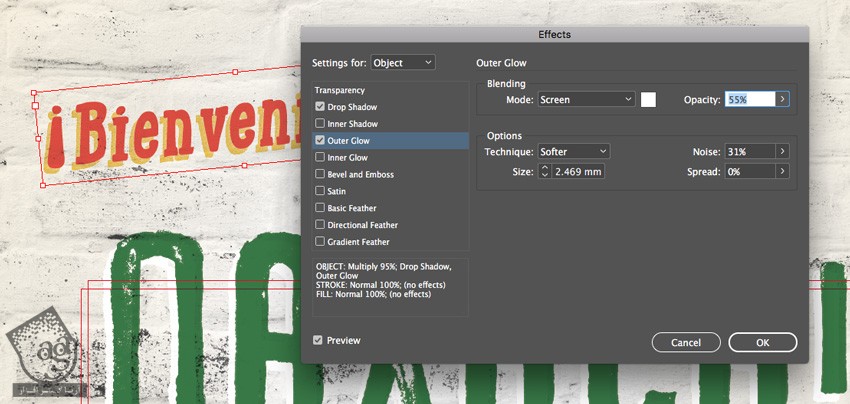Click the OK button
Screen dimensions: 850x404
[762, 342]
